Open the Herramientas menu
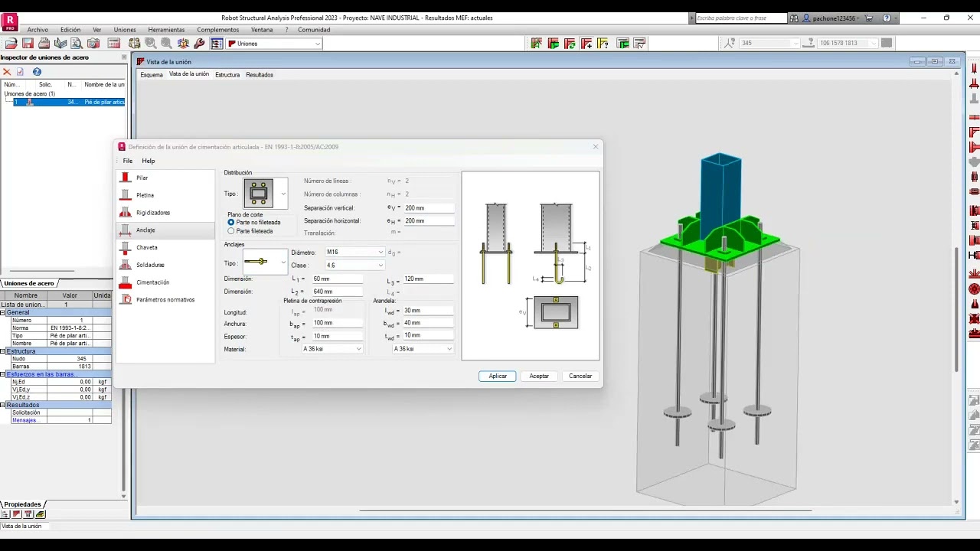The image size is (980, 551). 166,30
